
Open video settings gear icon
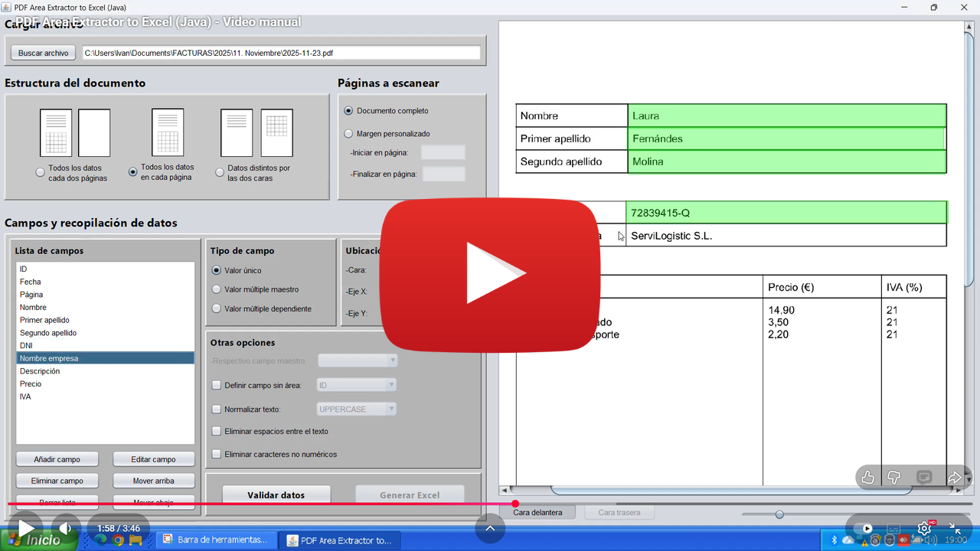(924, 528)
